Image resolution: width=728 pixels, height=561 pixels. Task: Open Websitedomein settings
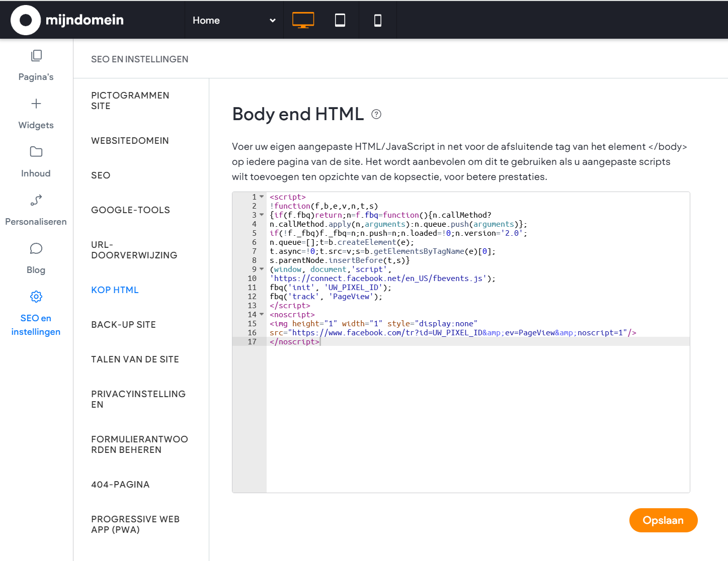click(130, 141)
